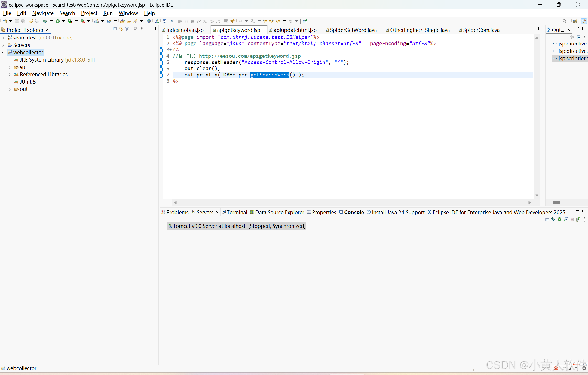Image resolution: width=588 pixels, height=375 pixels.
Task: Start the Tomcat server from Servers view
Action: coord(559,219)
